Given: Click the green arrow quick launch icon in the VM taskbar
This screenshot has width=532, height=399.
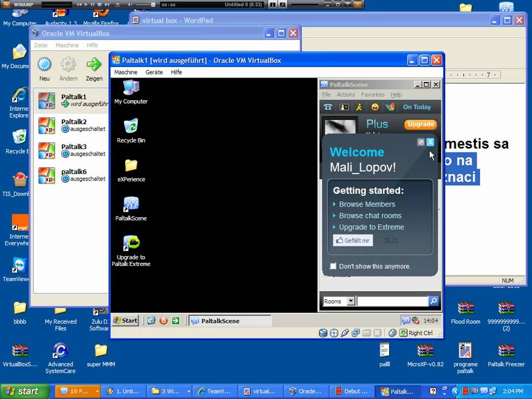Looking at the screenshot, I should [x=176, y=320].
